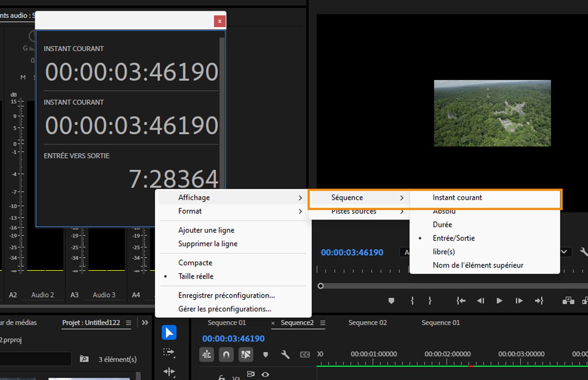Step forward one frame
The image size is (588, 380).
pos(519,301)
